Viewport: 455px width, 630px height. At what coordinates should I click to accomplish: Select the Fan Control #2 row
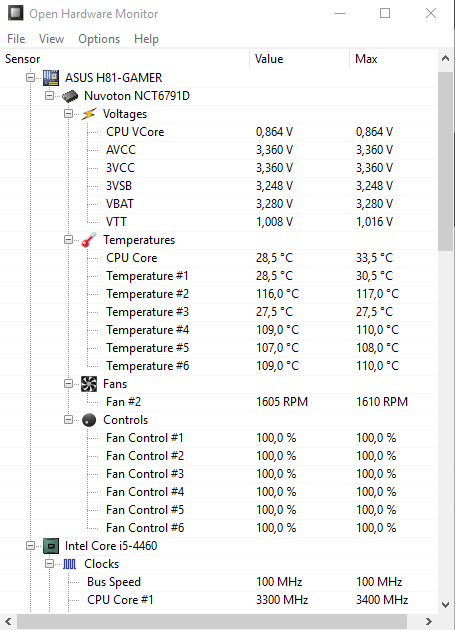(219, 456)
